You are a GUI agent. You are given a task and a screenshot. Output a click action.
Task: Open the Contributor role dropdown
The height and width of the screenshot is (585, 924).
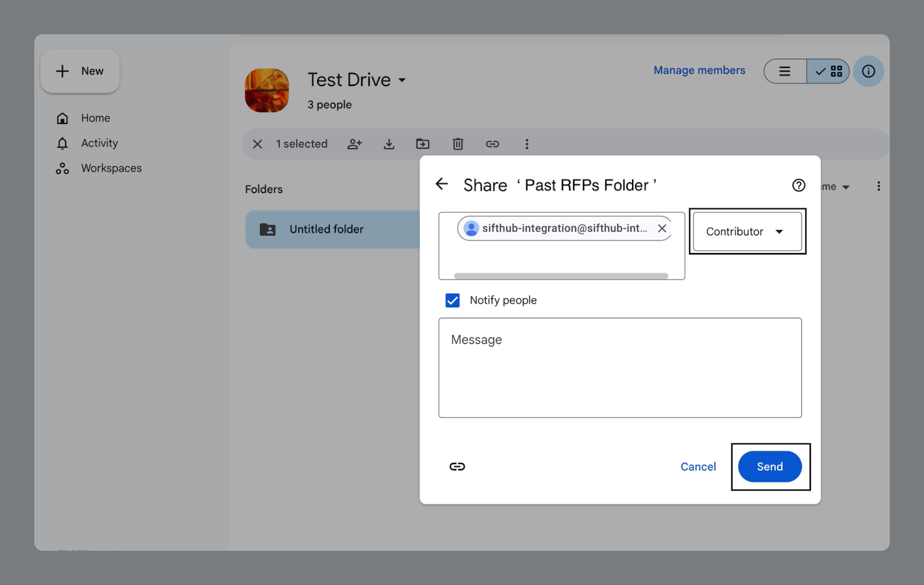pos(747,232)
